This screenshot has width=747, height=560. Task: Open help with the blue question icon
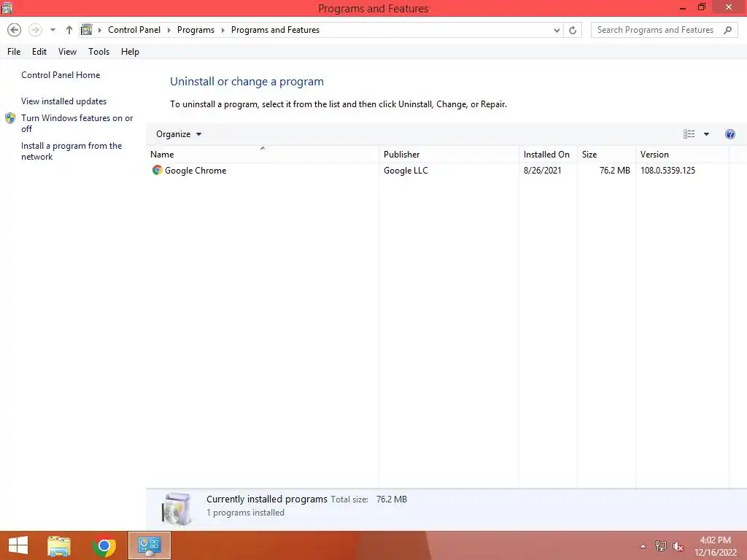coord(729,134)
